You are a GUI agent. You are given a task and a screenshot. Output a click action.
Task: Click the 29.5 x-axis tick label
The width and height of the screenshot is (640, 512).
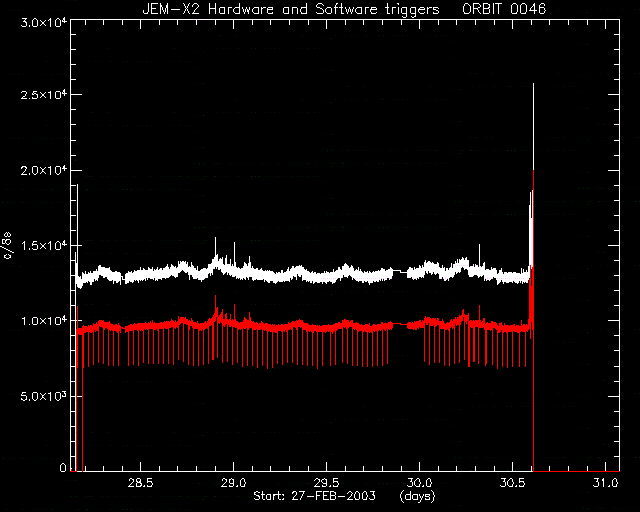327,483
